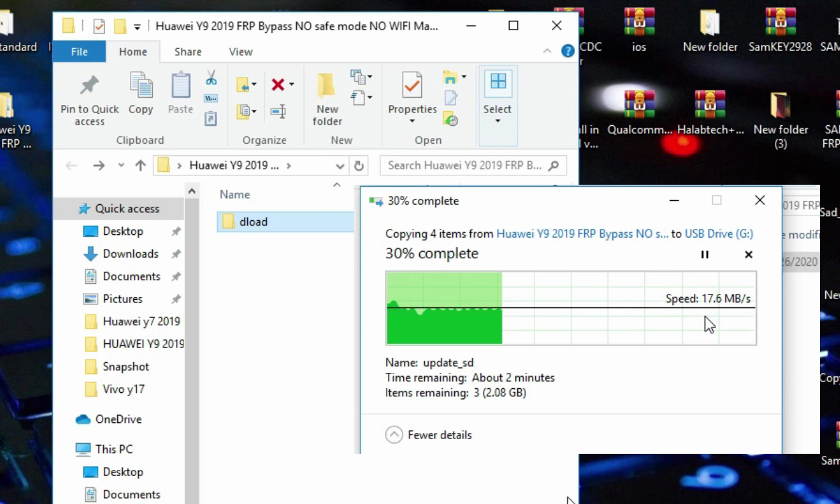This screenshot has width=840, height=504.
Task: Open Pictures under Quick access
Action: [x=122, y=299]
